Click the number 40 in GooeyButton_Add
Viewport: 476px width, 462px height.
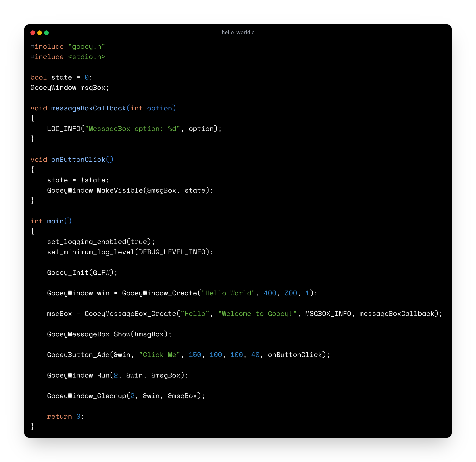coord(255,355)
